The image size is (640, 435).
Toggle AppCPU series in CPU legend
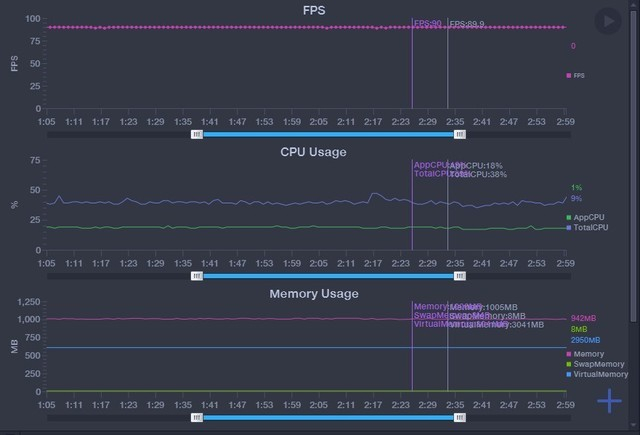tap(584, 217)
